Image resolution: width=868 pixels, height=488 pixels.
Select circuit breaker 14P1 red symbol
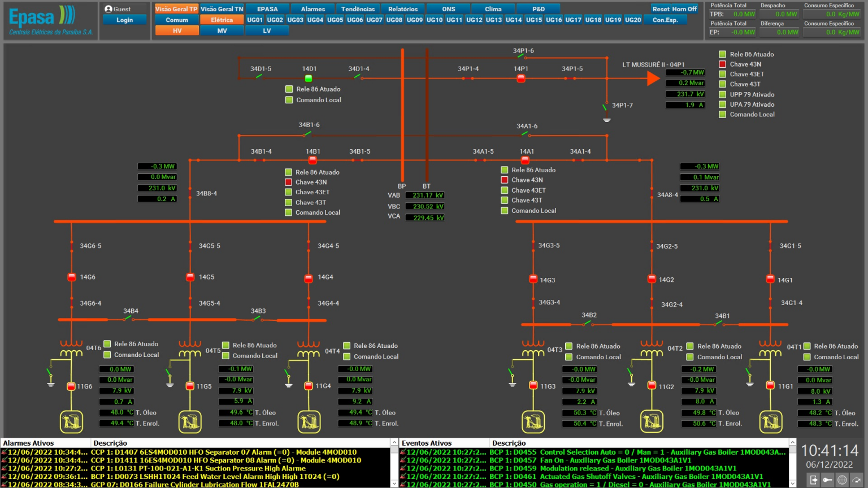[521, 79]
